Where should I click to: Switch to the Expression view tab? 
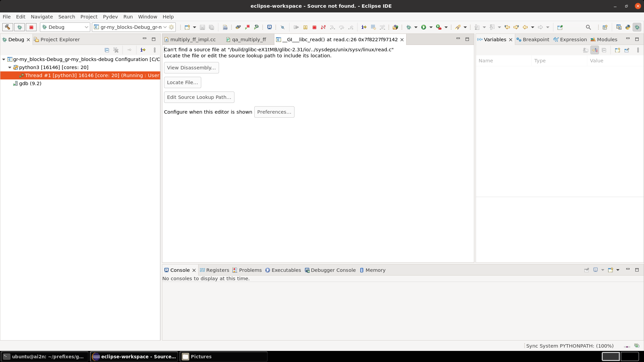[x=570, y=40]
